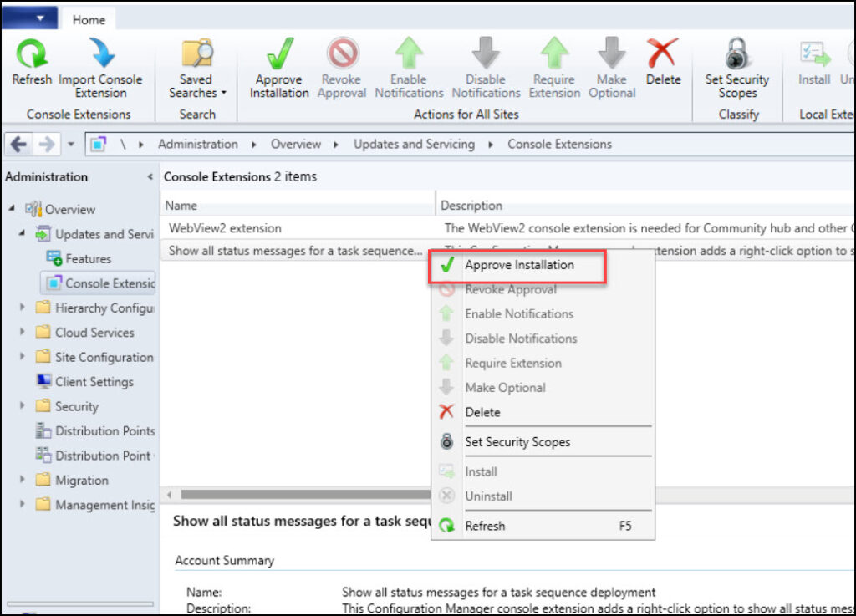Expand the Cloud Services folder
This screenshot has height=616, width=856.
tap(22, 332)
